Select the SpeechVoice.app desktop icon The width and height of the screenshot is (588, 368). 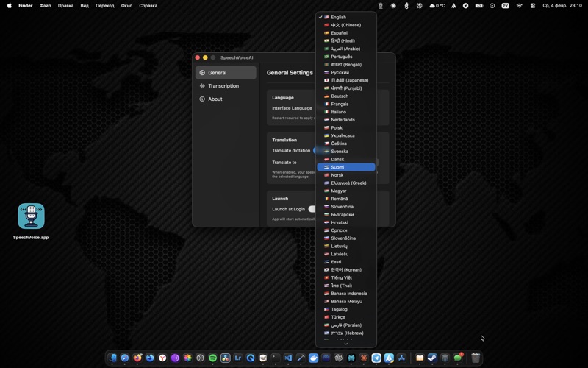31,221
